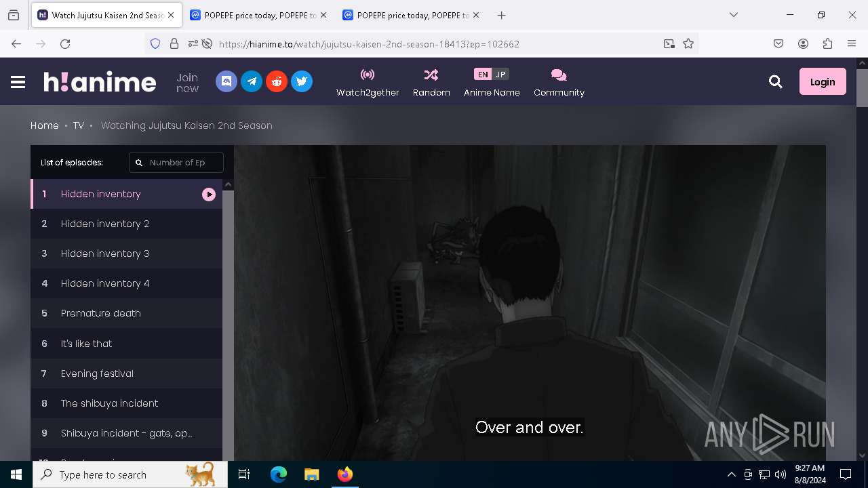
Task: Focus the Number of Ep search field
Action: click(176, 163)
